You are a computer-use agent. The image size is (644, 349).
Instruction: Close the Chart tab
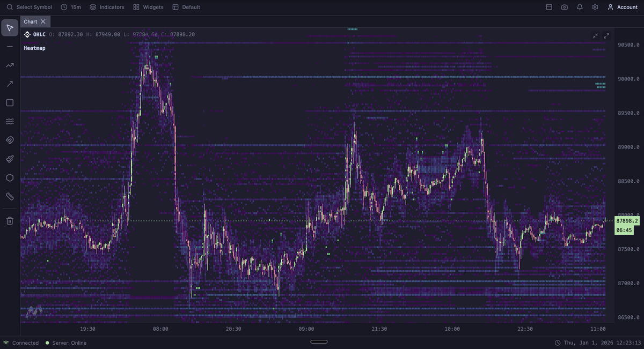pyautogui.click(x=43, y=21)
